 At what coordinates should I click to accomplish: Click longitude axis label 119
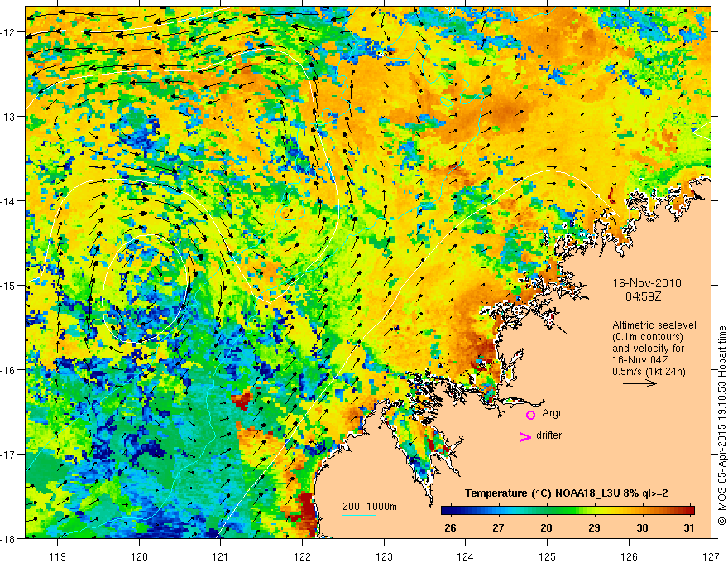57,556
